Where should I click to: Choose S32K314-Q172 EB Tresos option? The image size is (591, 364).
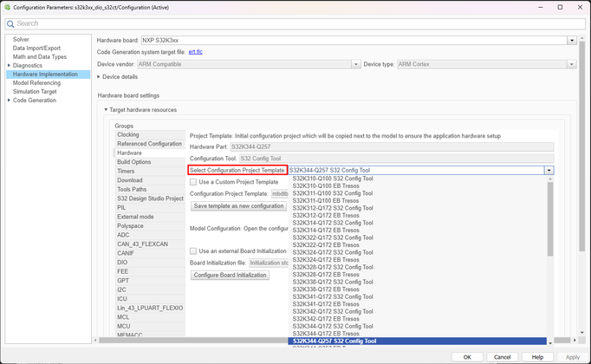point(417,231)
